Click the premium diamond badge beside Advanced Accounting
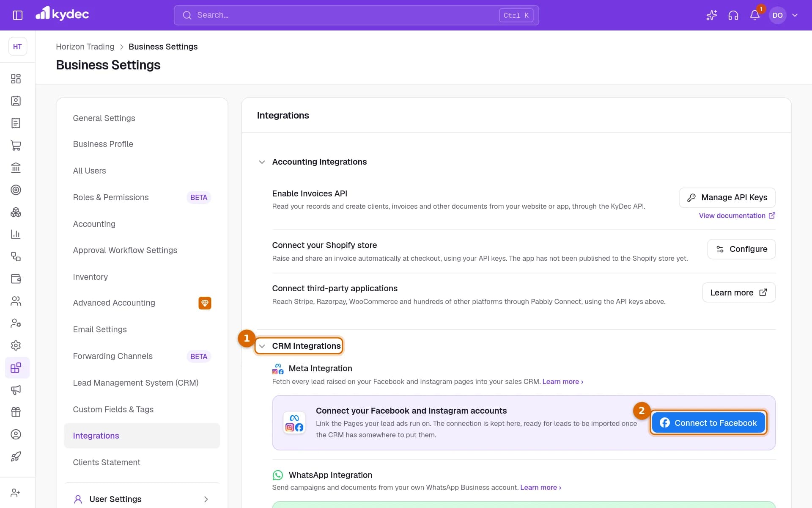Screen dimensions: 812x508 coord(205,303)
